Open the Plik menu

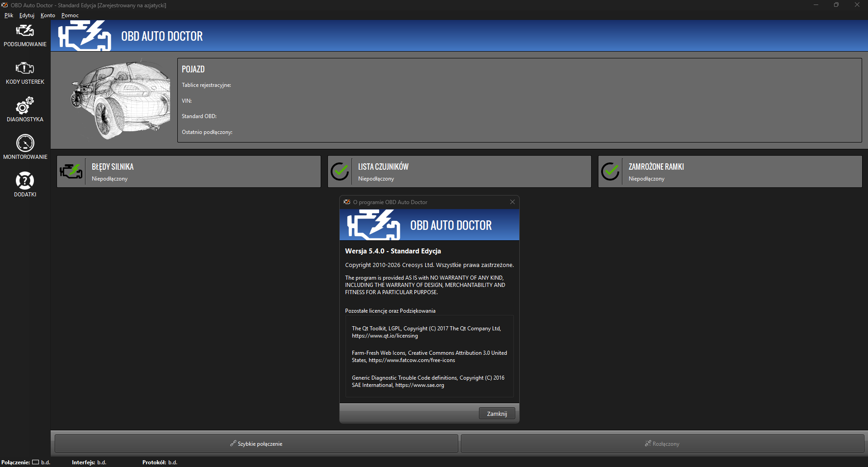[x=9, y=15]
